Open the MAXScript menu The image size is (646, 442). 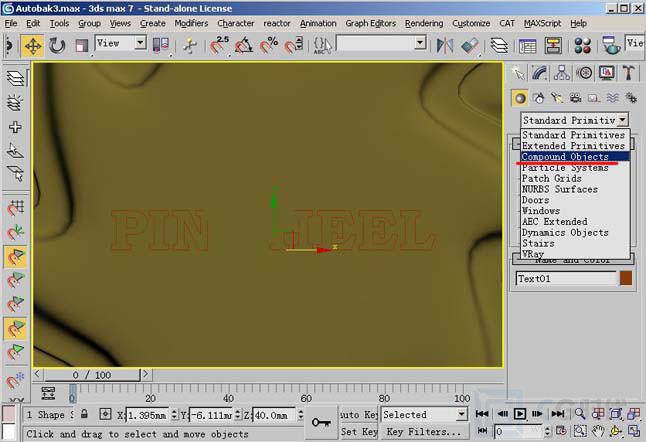pos(542,23)
